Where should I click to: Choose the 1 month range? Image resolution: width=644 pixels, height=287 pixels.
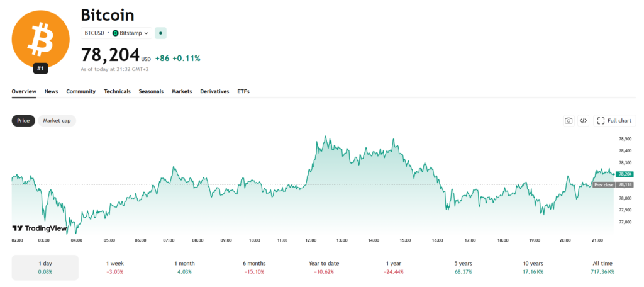pyautogui.click(x=184, y=267)
